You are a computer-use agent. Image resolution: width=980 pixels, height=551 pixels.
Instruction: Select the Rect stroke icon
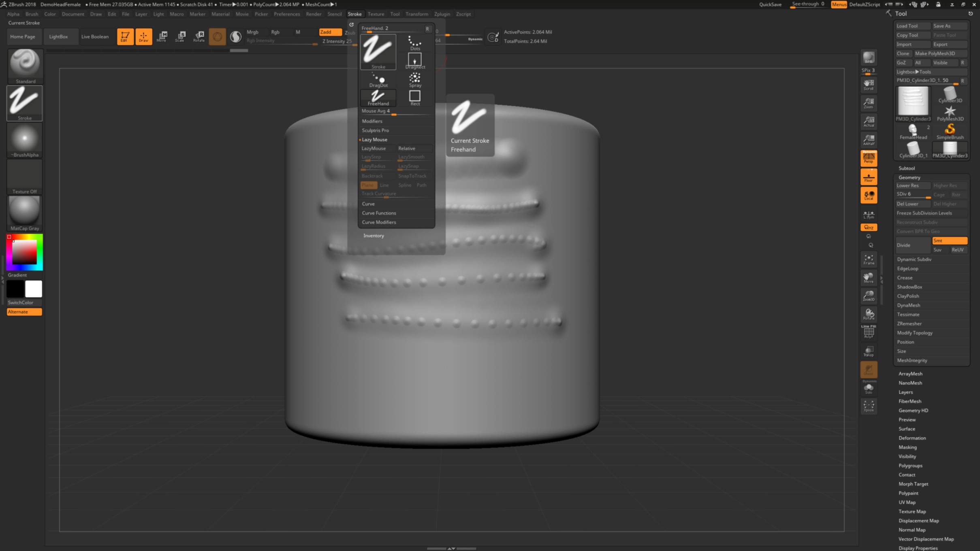(x=414, y=98)
